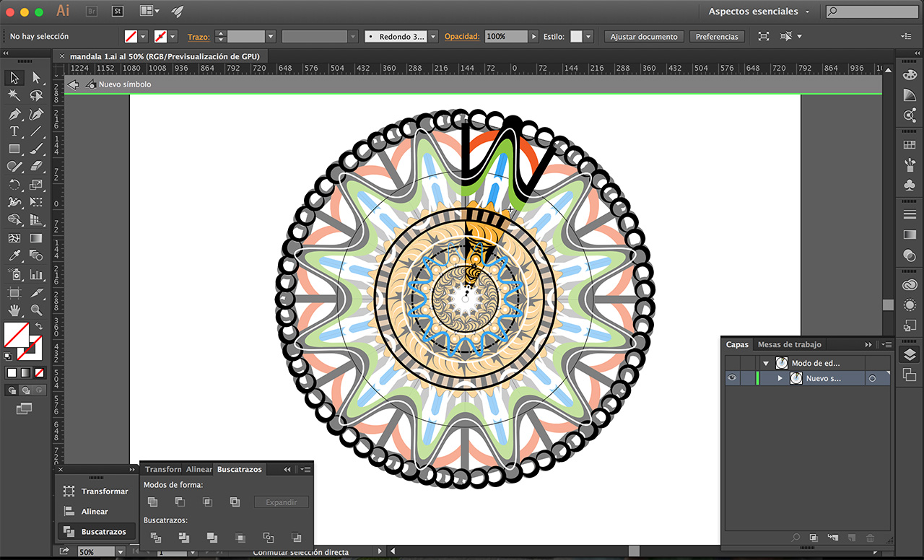Apply Gradient mode button

click(x=25, y=373)
